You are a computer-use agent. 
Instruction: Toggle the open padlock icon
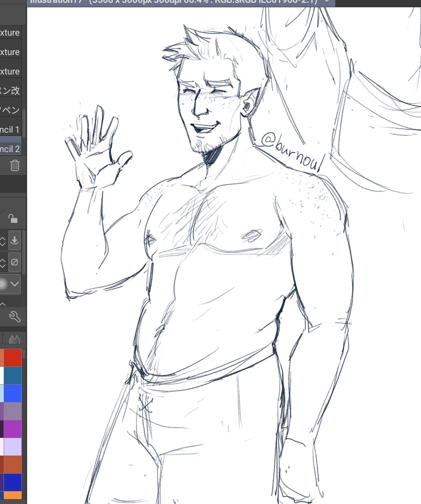13,219
